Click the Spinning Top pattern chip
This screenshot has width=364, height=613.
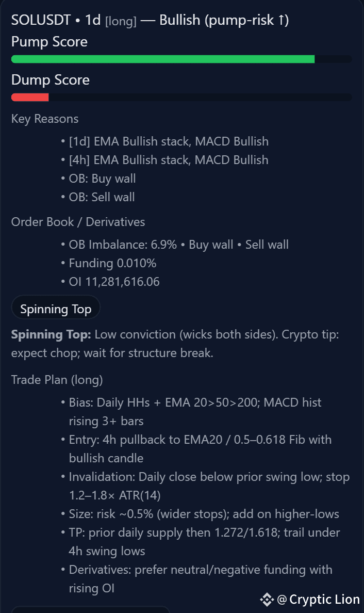point(56,309)
